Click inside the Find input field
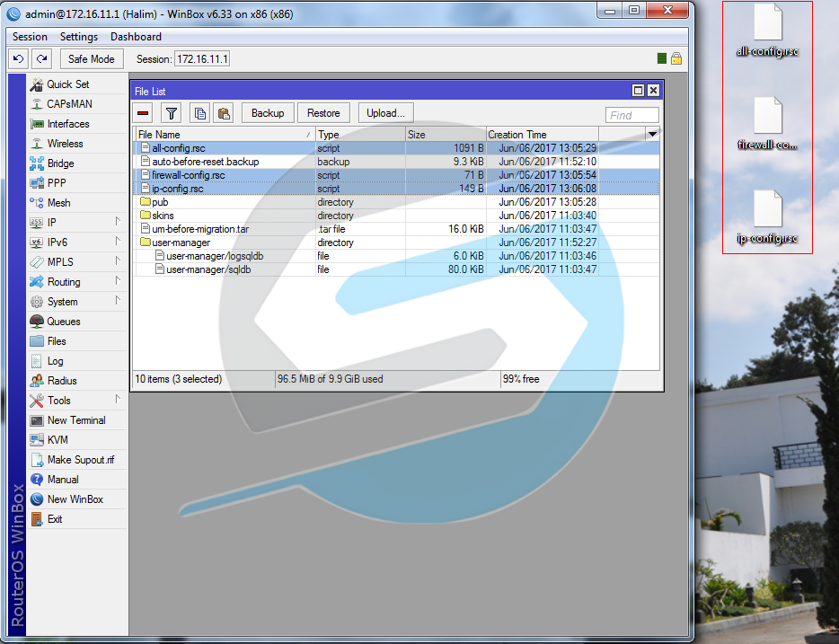Image resolution: width=839 pixels, height=644 pixels. 631,114
